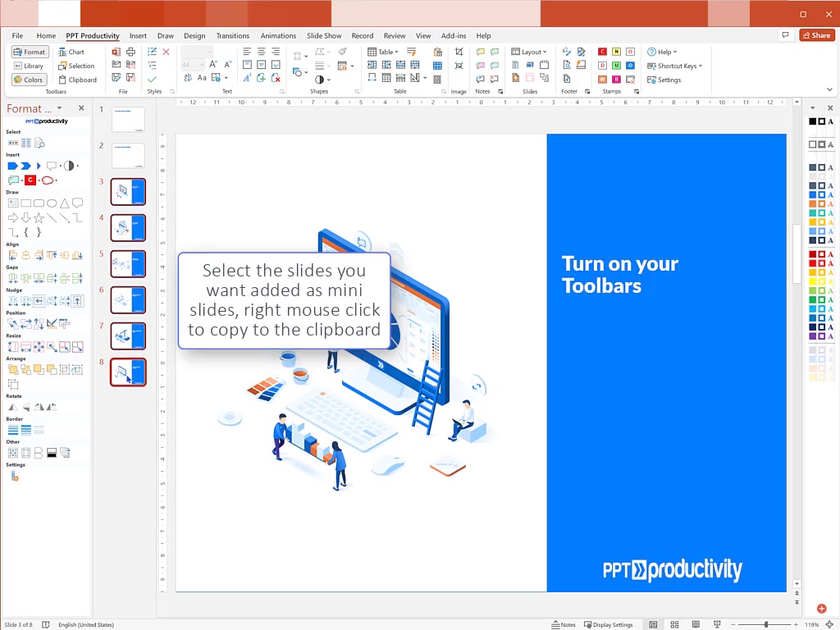Insert a triangle shape from Draw section

(x=64, y=203)
